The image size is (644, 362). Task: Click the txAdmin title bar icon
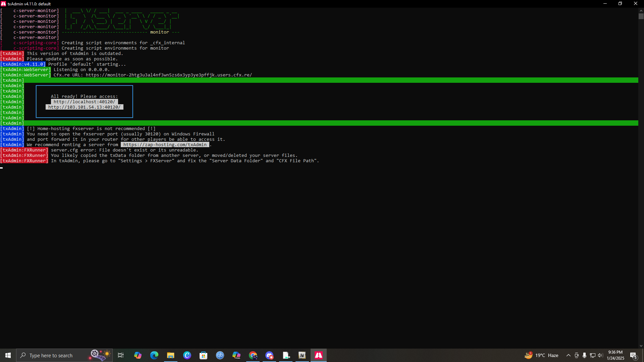(4, 4)
